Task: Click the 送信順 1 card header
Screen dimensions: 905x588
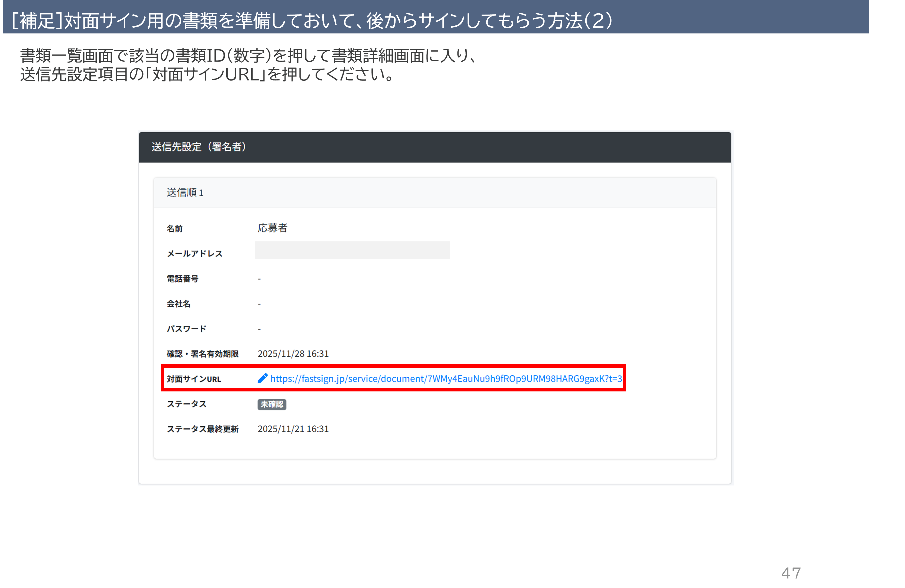Action: click(185, 192)
